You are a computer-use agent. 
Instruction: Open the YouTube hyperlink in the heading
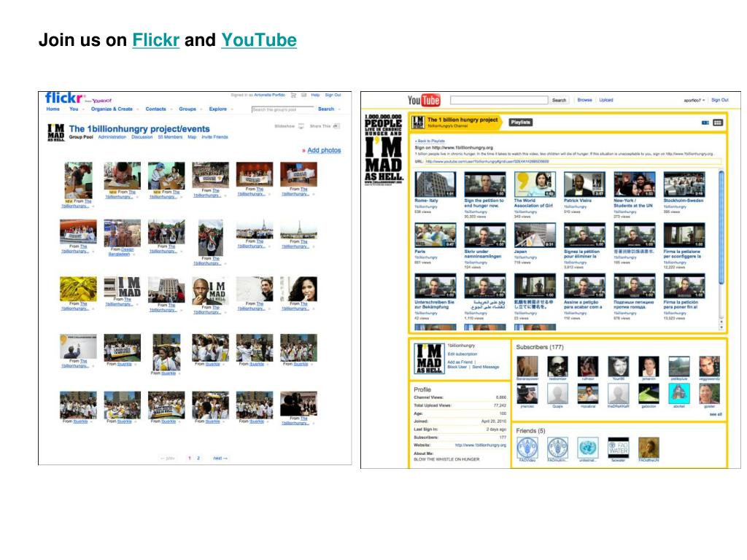pos(259,40)
